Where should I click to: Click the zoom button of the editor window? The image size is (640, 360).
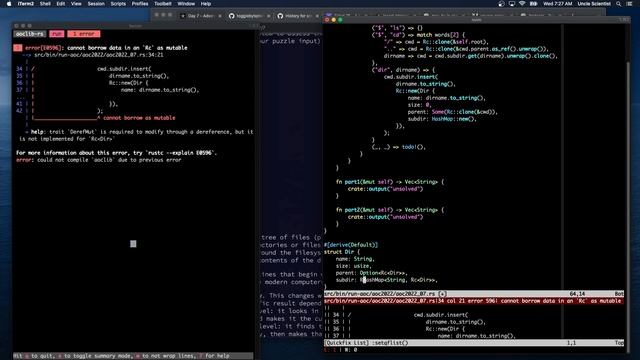click(340, 20)
